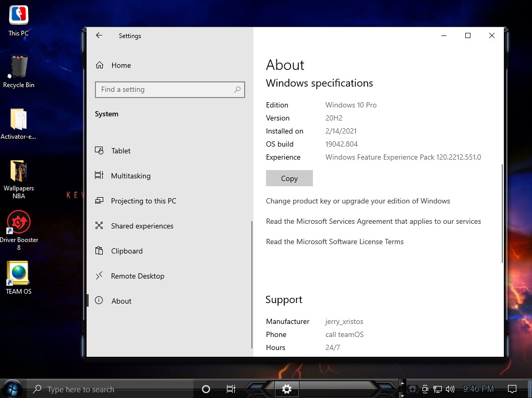
Task: Click the Windows 10 Pro edition value
Action: tap(351, 105)
